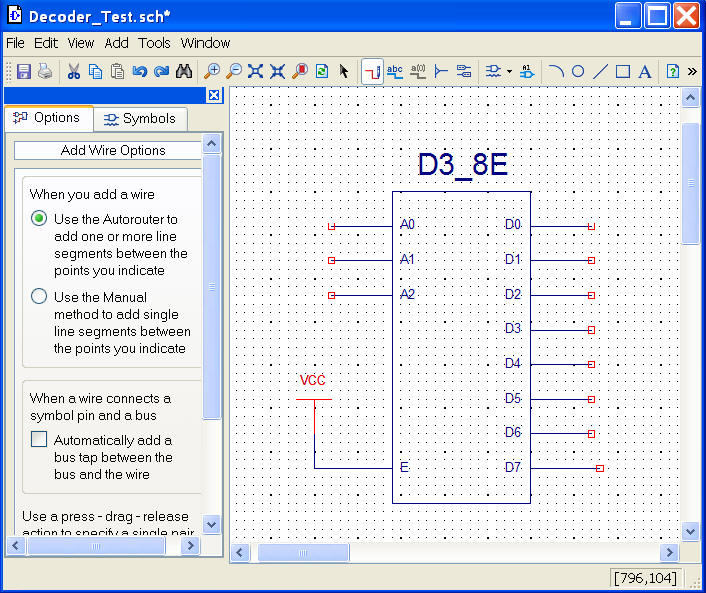Click options panel scroll up arrow
706x593 pixels.
pyautogui.click(x=212, y=144)
